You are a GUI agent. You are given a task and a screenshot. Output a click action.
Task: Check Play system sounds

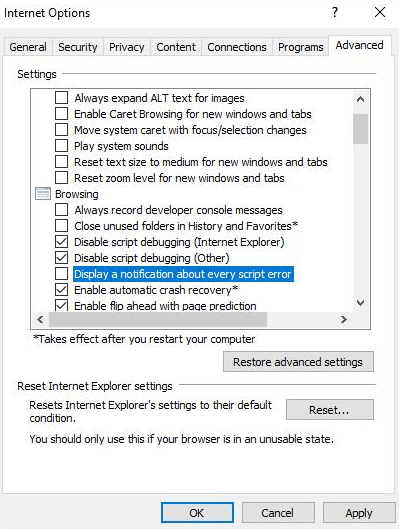(61, 146)
